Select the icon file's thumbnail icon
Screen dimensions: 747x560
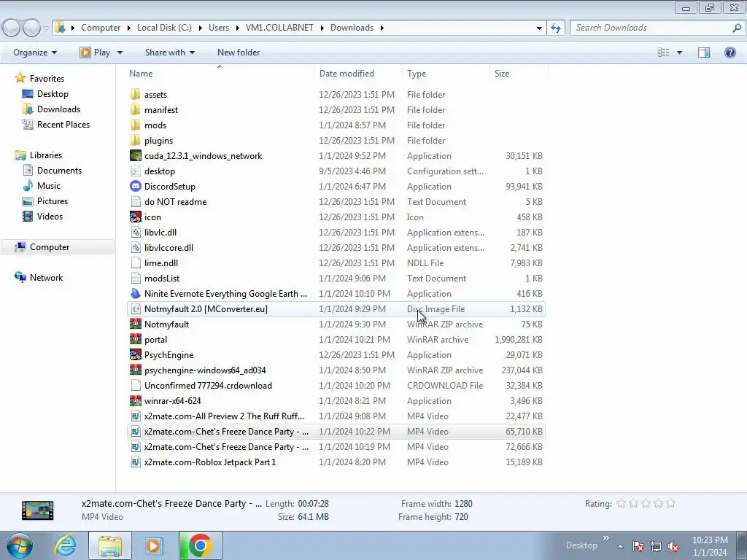135,217
